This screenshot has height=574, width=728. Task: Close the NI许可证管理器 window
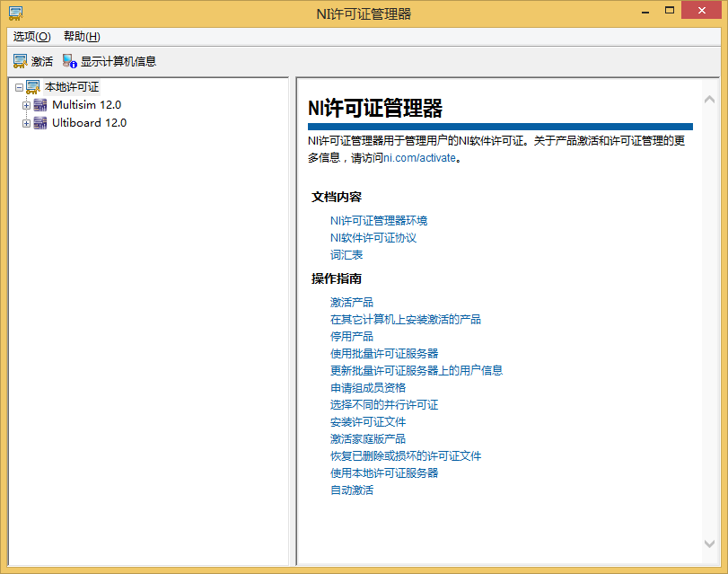702,10
